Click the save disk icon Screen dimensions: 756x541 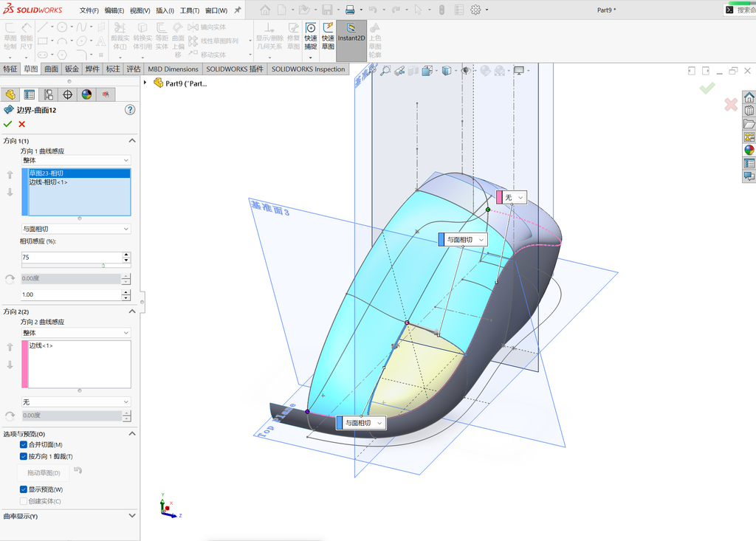327,10
